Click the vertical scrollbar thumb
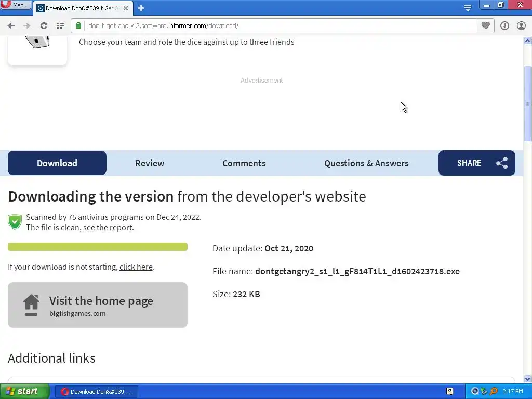 tap(528, 104)
